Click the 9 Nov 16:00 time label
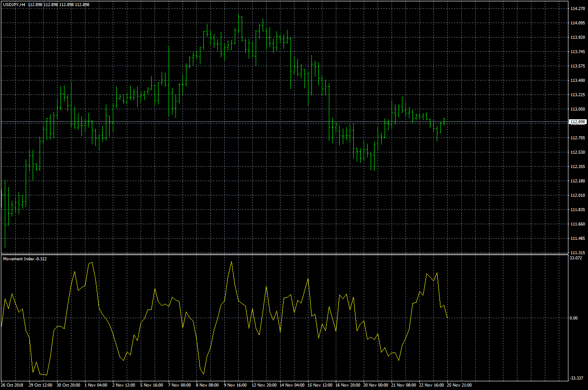Image resolution: width=588 pixels, height=390 pixels. click(236, 385)
